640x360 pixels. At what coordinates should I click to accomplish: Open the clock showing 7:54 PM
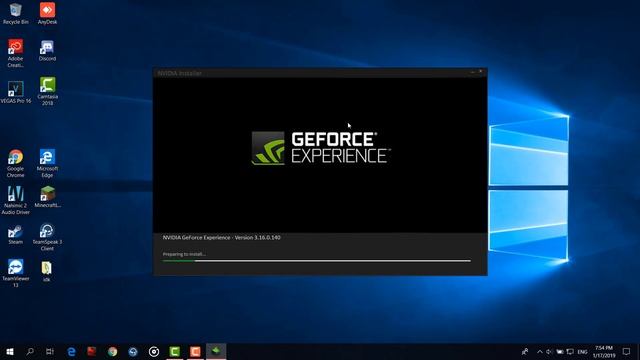[x=604, y=351]
